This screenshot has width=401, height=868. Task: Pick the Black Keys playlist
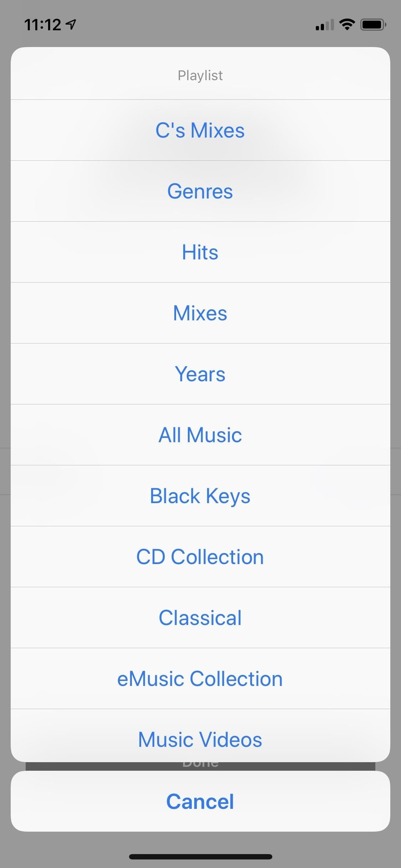200,496
